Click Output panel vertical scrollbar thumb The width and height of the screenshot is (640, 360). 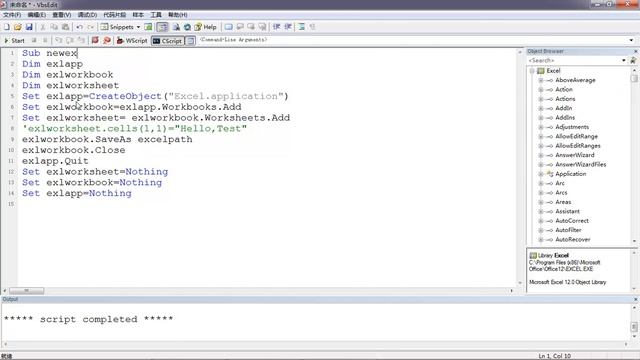(x=634, y=327)
